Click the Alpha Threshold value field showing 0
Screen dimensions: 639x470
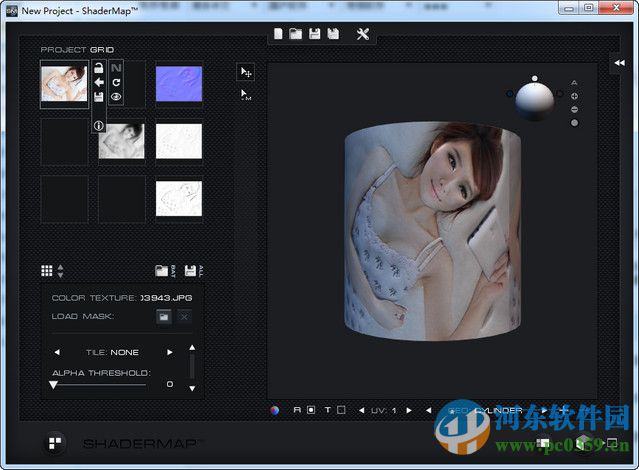170,384
